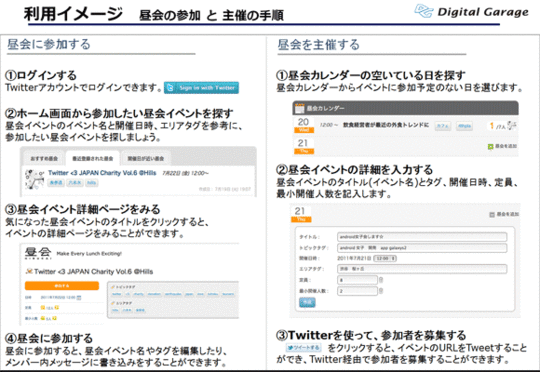Open the おすすめ昼会 tab
This screenshot has height=372, width=540.
coord(44,159)
